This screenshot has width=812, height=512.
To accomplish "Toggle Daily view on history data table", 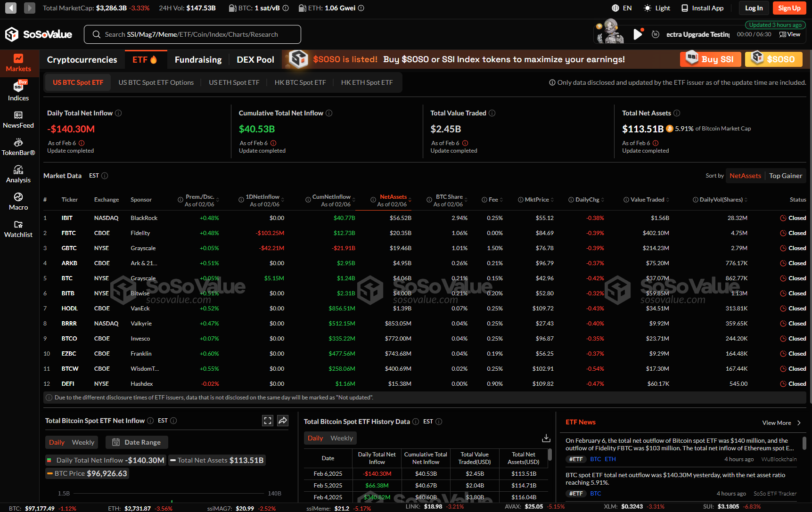I will (x=315, y=438).
